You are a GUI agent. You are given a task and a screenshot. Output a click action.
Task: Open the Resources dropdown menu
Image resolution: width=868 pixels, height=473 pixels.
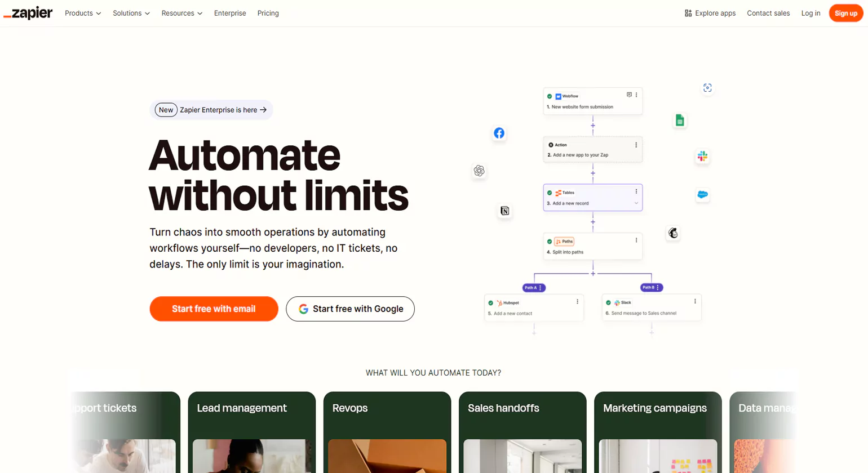181,13
